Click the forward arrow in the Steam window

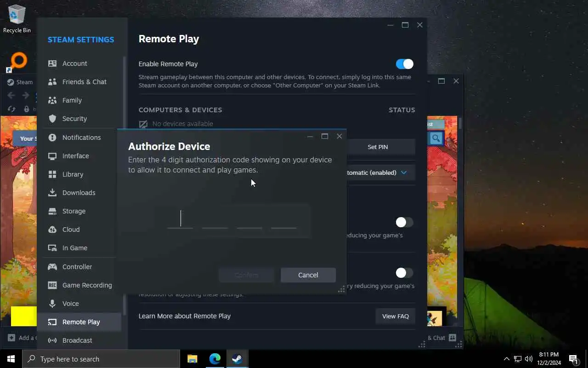point(26,95)
